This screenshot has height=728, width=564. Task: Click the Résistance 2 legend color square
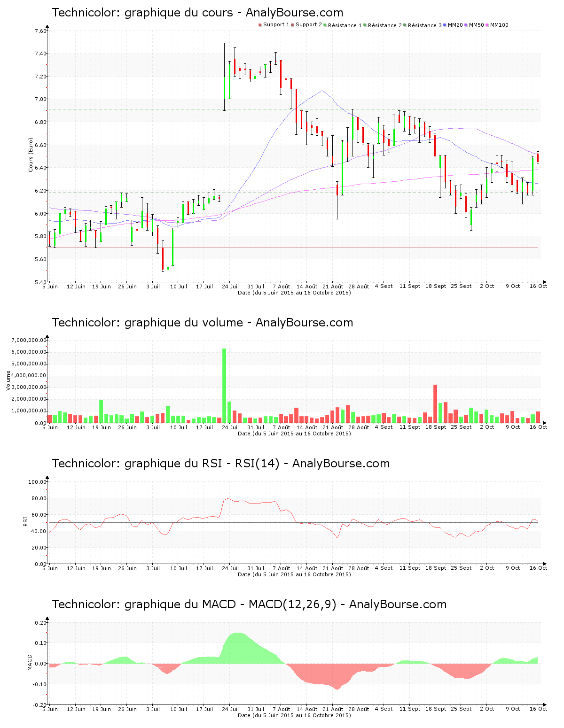coord(365,25)
